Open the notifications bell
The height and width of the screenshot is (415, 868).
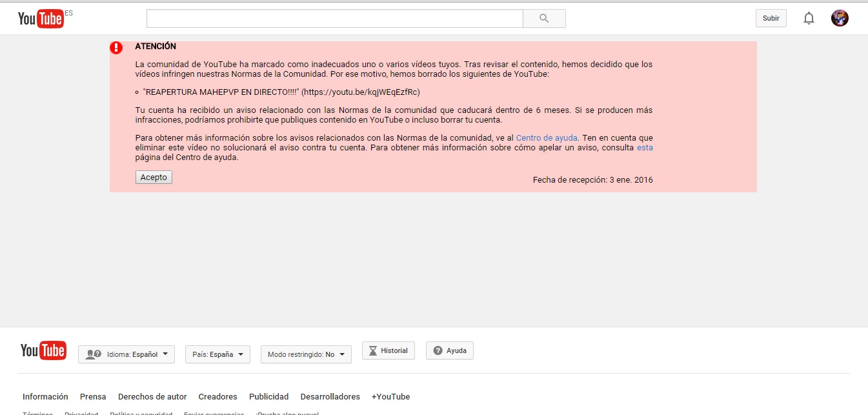click(809, 18)
